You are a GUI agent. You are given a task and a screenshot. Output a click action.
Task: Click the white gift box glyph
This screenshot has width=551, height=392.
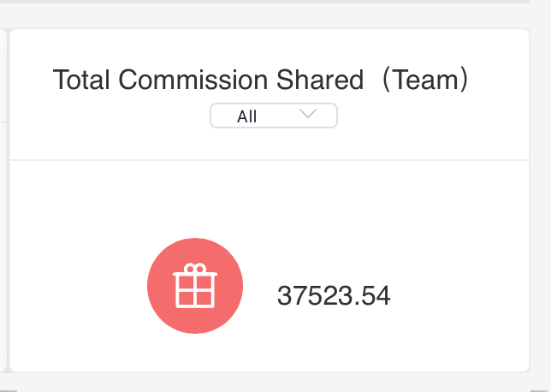pyautogui.click(x=195, y=286)
